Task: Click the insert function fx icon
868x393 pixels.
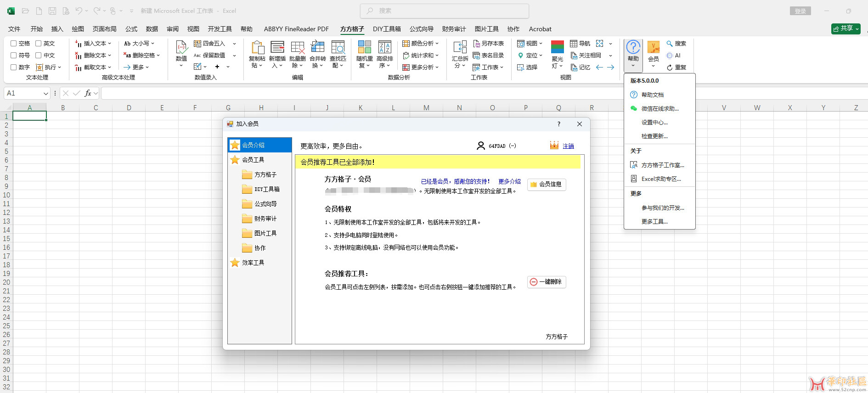Action: (88, 93)
